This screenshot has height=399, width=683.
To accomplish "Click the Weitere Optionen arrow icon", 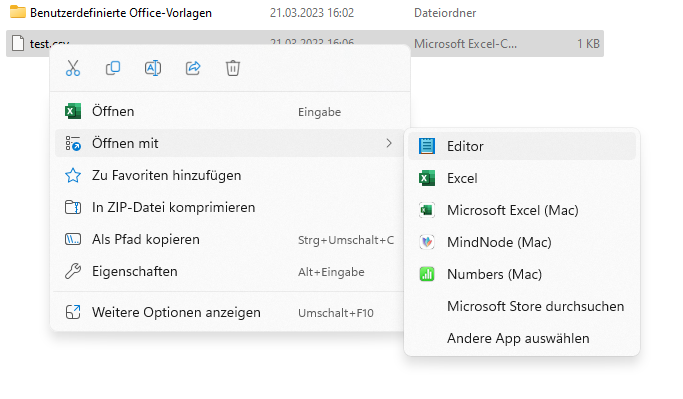I will [x=73, y=312].
